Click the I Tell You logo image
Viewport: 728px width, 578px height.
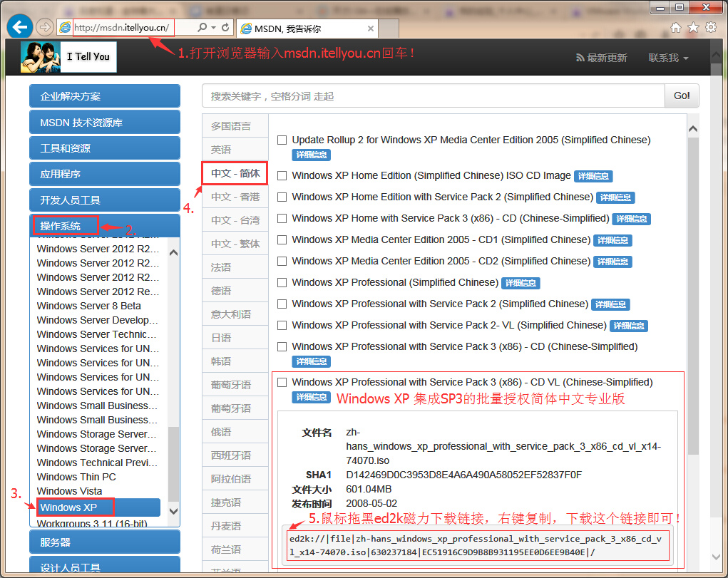click(x=68, y=57)
